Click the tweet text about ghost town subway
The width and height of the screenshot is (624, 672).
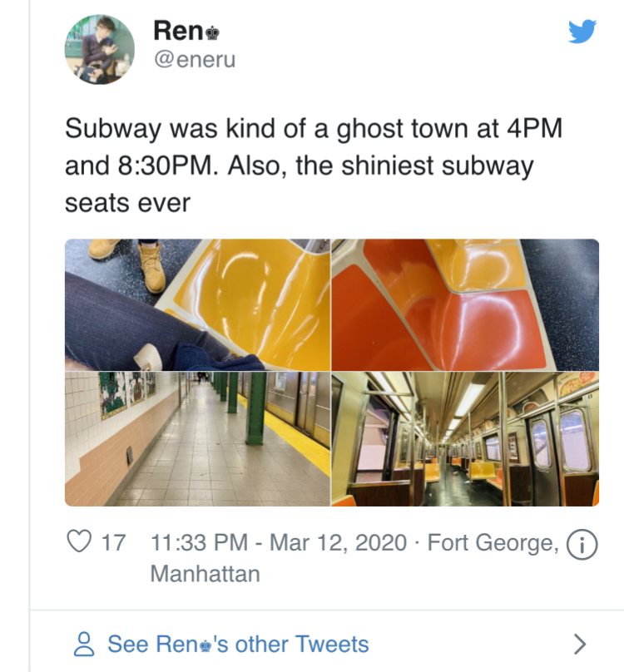click(313, 166)
